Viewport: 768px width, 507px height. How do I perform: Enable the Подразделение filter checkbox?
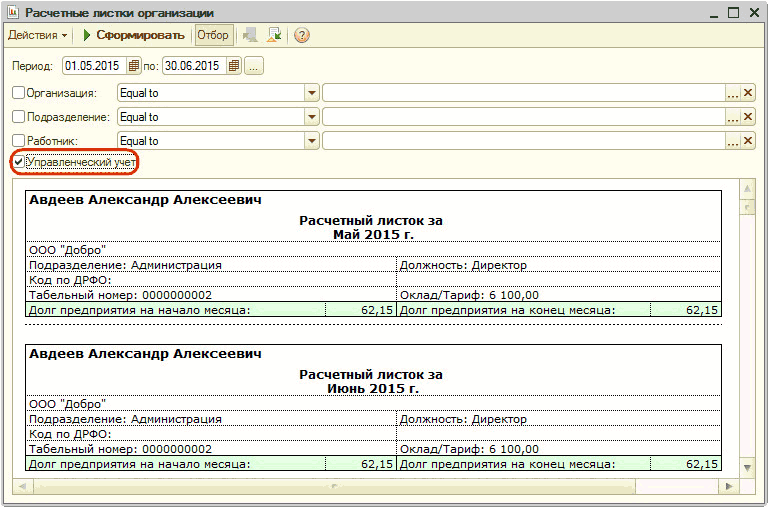coord(18,117)
